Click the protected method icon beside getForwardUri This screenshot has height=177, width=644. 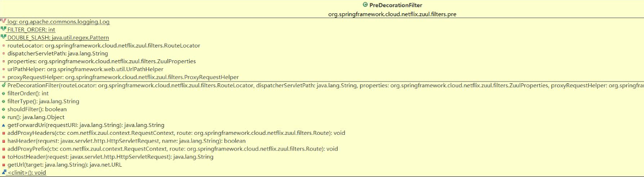[x=3, y=125]
